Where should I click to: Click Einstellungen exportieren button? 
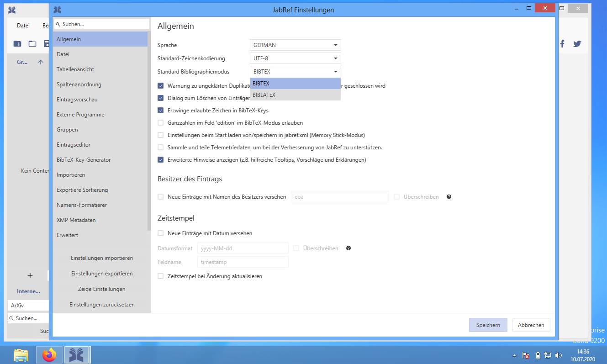[102, 274]
